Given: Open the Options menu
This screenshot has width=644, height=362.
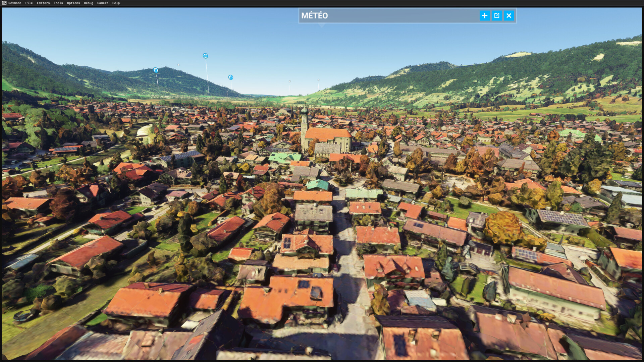Looking at the screenshot, I should coord(73,3).
